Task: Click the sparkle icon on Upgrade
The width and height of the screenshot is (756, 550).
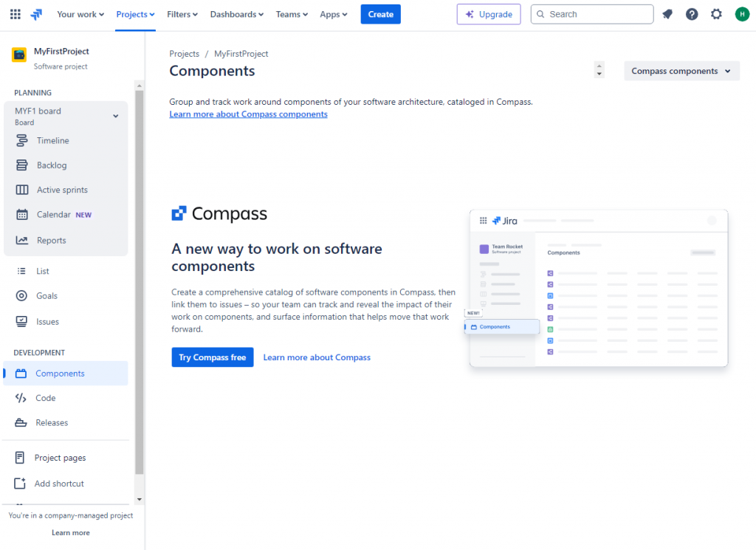Action: [x=469, y=15]
